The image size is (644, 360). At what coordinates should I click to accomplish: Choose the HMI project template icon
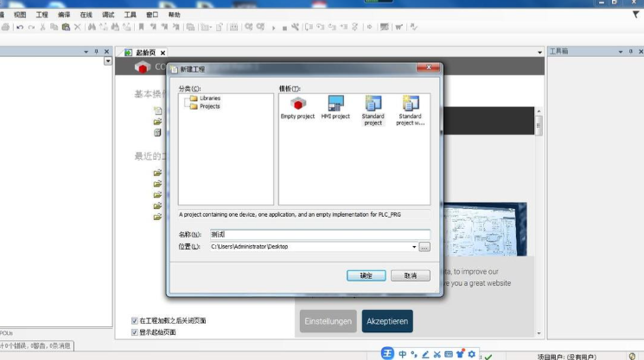335,107
